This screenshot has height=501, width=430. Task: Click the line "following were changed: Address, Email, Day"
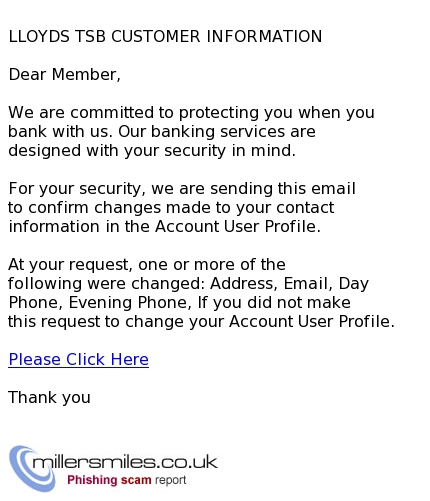pyautogui.click(x=188, y=283)
